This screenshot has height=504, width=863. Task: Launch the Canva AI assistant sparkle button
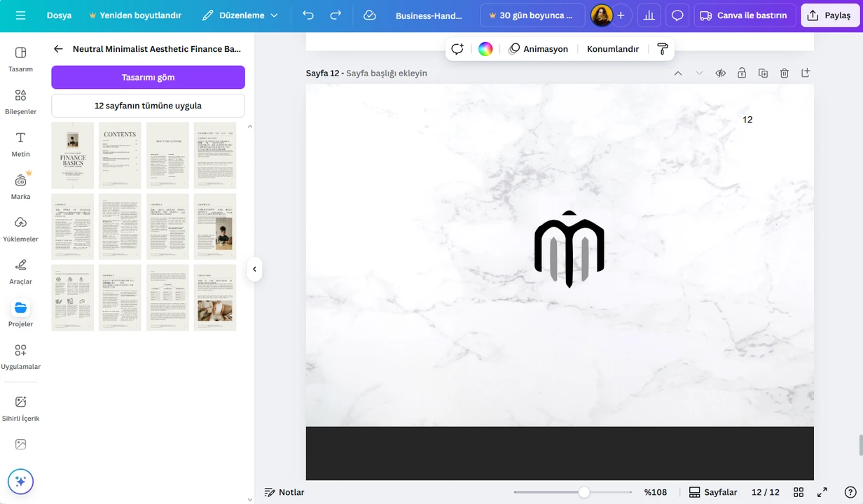point(20,482)
